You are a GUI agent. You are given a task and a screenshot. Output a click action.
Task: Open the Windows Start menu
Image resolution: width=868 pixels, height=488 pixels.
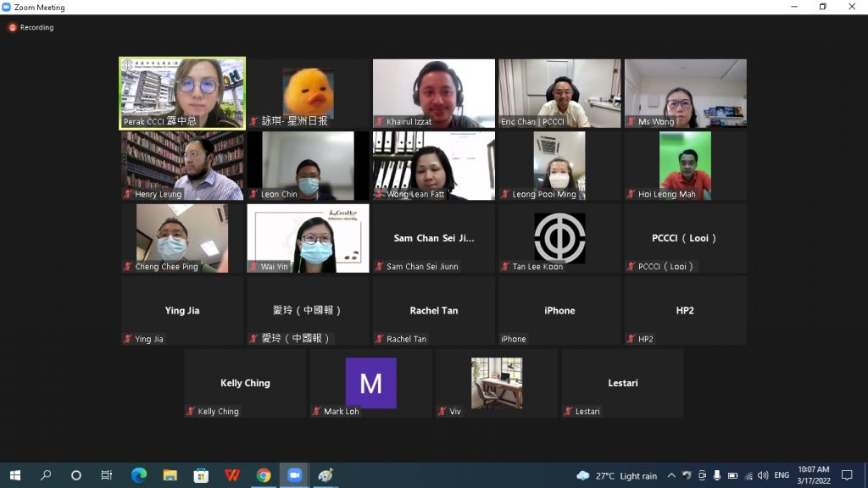(14, 475)
